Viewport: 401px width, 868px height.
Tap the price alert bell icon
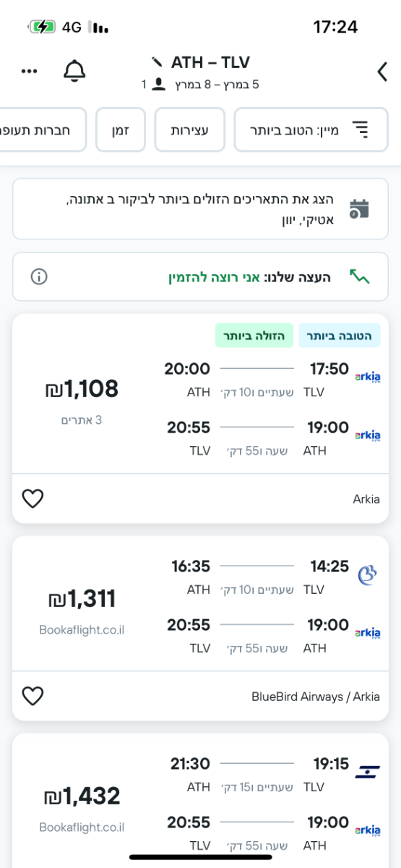pos(74,71)
